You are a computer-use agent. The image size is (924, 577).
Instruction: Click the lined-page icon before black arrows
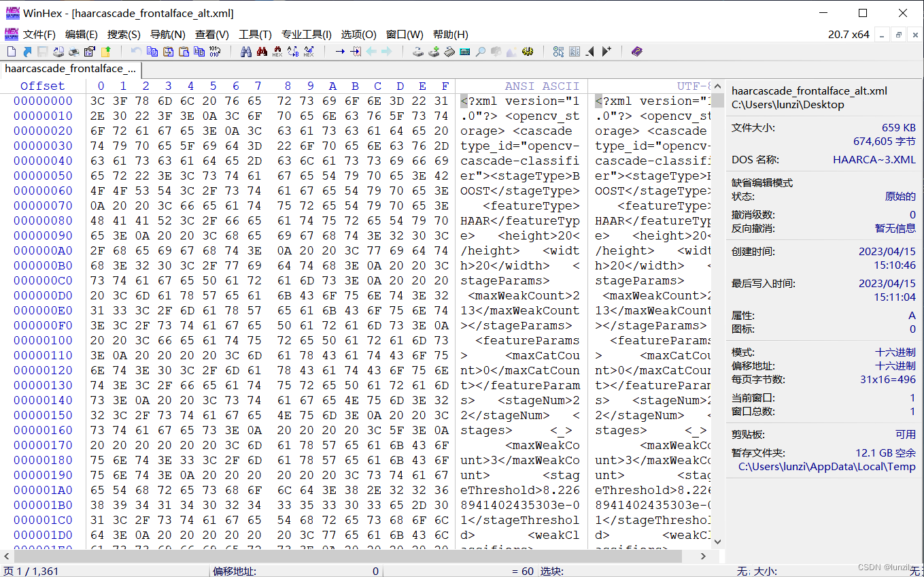click(x=575, y=52)
